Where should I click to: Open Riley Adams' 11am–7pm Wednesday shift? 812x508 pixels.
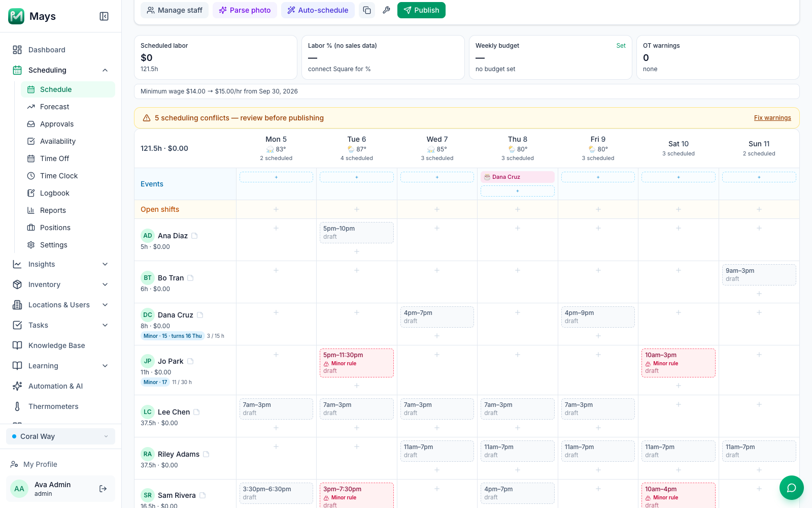[437, 451]
